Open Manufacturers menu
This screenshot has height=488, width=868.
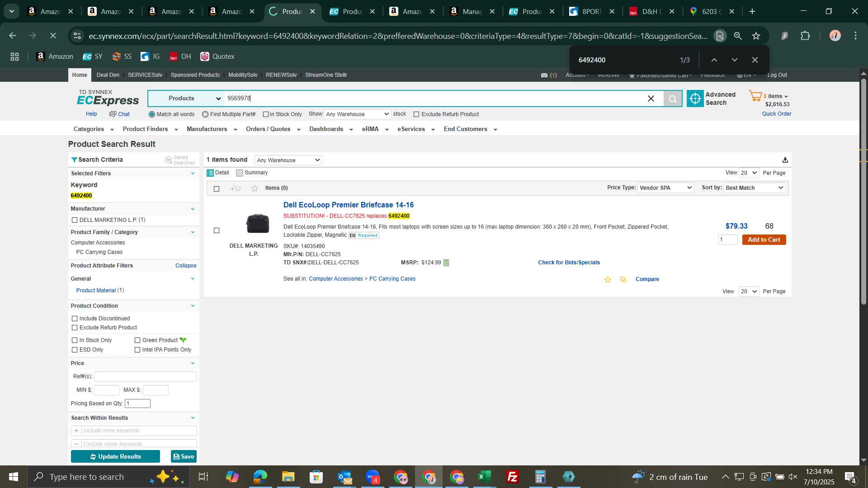click(x=212, y=129)
